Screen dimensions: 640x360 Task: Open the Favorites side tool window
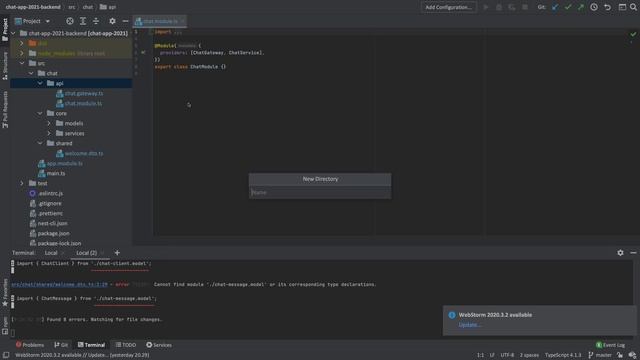5,292
